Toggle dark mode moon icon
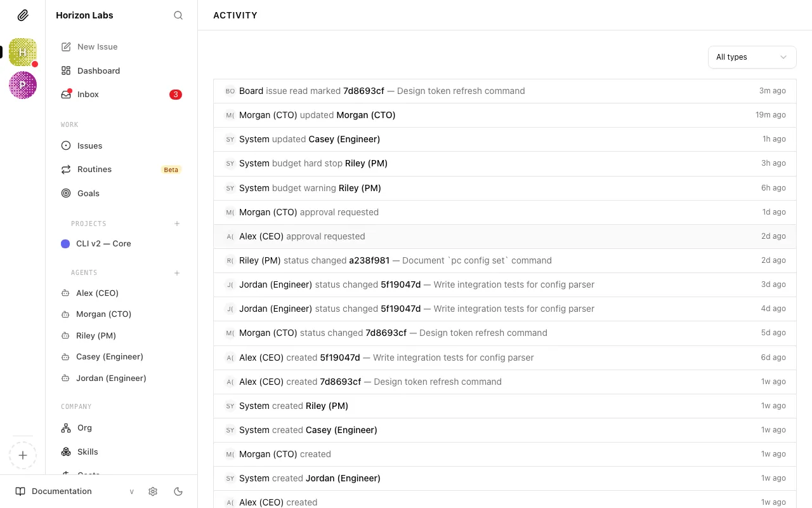 tap(178, 491)
